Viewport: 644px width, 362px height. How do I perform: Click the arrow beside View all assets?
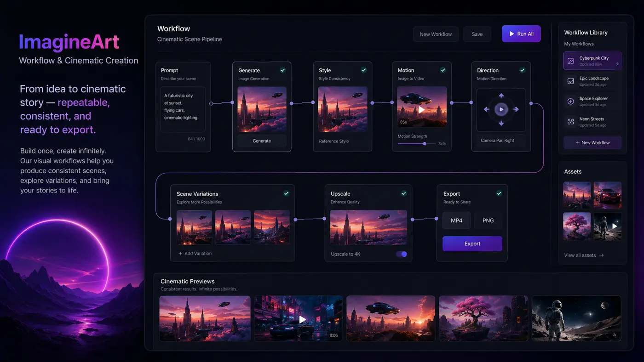(x=601, y=255)
